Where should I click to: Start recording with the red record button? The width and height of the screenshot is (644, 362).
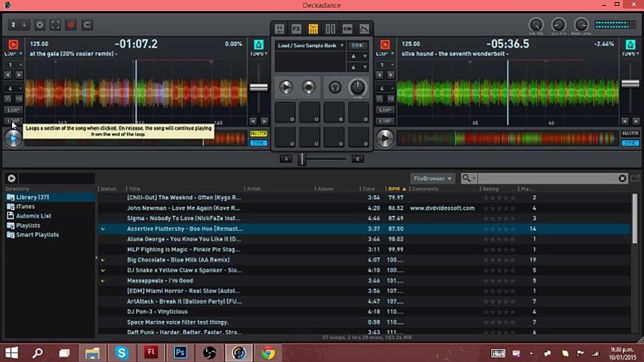pos(71,25)
